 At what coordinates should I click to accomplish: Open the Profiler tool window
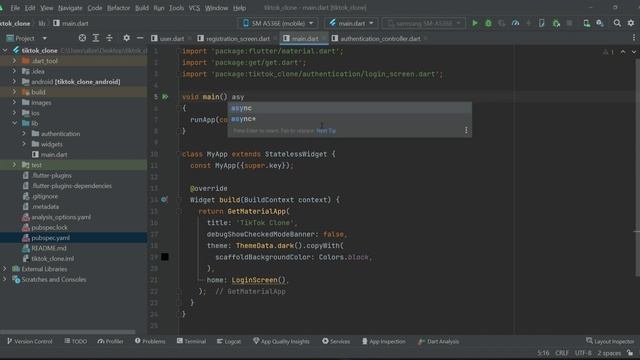coord(110,341)
